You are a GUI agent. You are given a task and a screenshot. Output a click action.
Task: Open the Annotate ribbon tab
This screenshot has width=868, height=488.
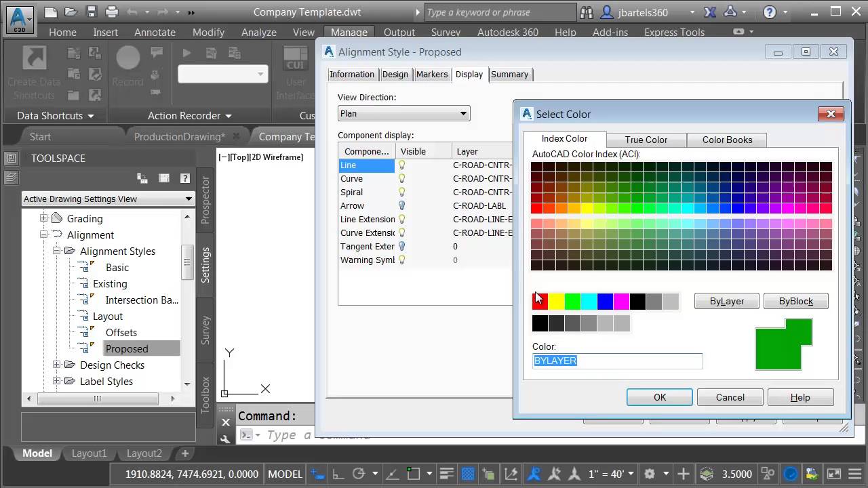click(x=155, y=32)
